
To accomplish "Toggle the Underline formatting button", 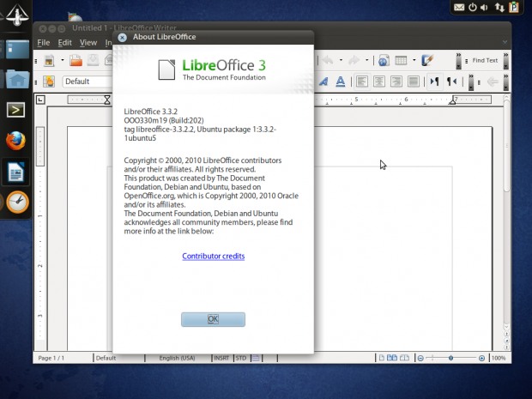I will (x=341, y=82).
